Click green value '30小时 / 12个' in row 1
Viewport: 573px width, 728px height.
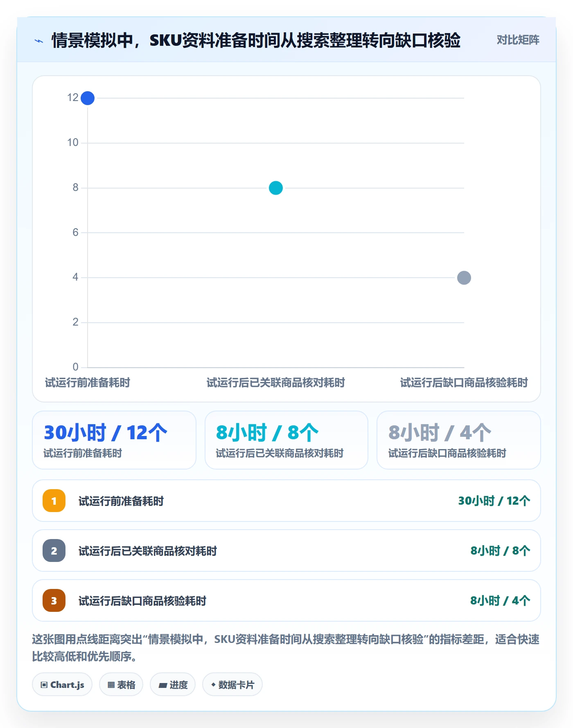tap(494, 501)
